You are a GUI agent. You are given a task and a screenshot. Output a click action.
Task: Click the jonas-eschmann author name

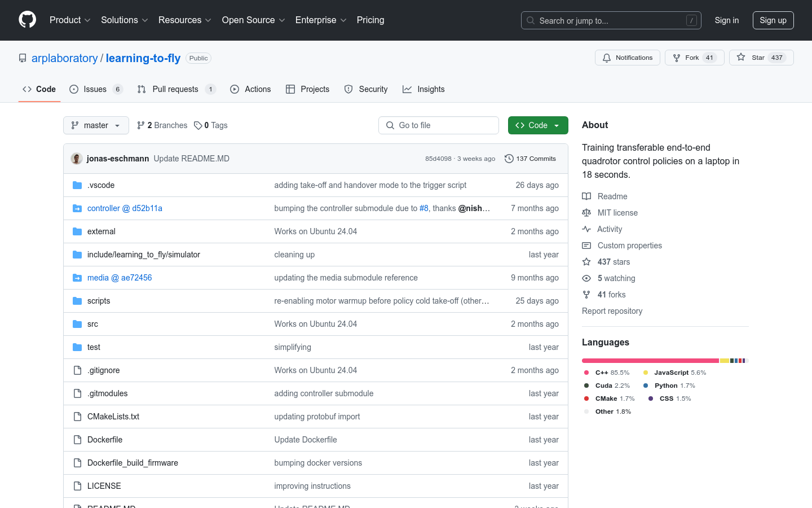118,159
